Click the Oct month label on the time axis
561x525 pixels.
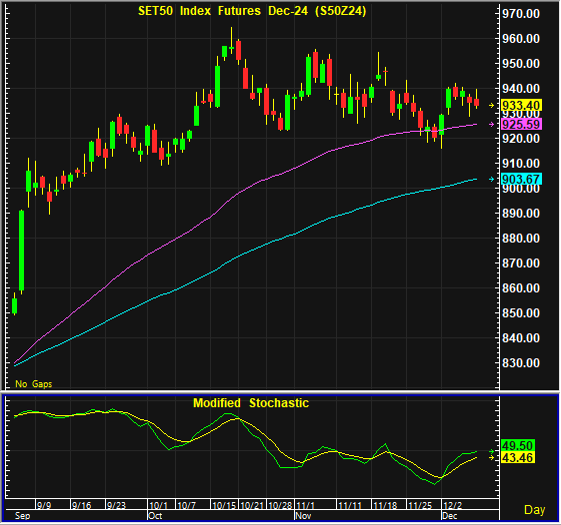155,516
